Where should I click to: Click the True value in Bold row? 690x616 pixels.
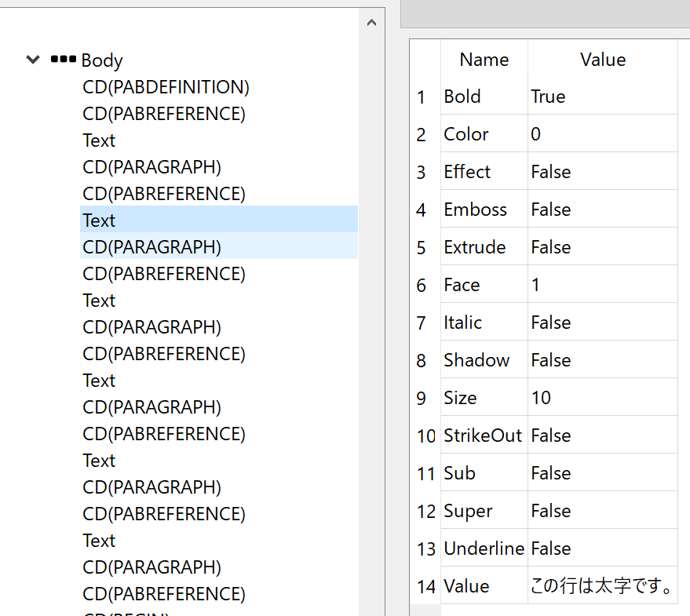point(602,97)
